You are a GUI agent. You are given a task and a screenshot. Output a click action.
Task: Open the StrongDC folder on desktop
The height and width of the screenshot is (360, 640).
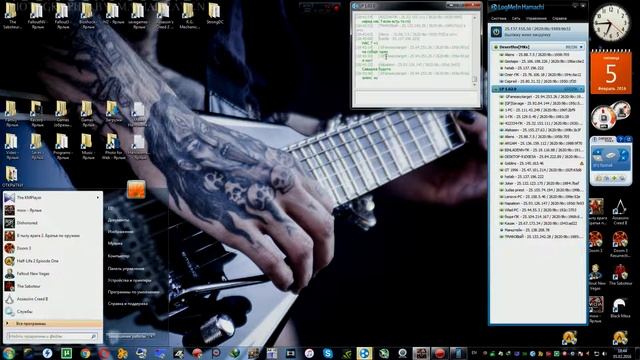pyautogui.click(x=214, y=14)
